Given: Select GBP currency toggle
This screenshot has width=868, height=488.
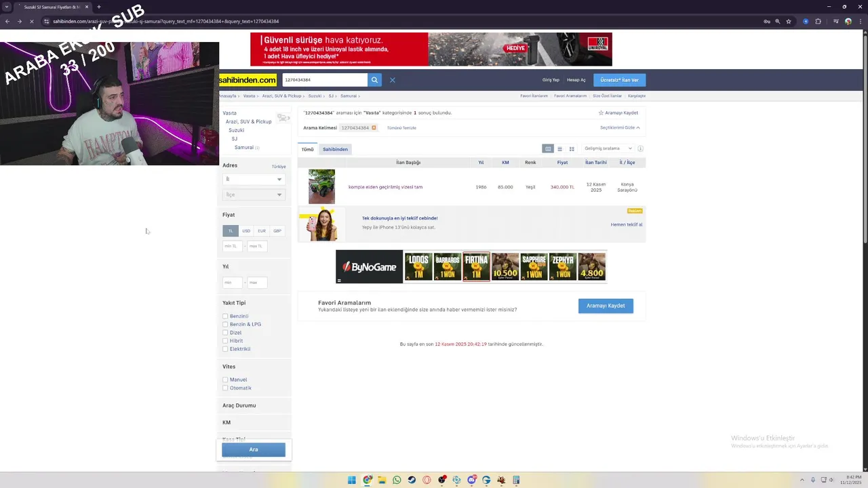Looking at the screenshot, I should (x=277, y=231).
